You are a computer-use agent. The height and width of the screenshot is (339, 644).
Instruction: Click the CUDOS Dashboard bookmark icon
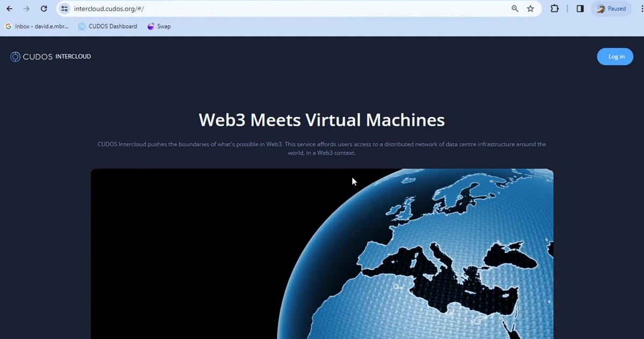tap(82, 26)
